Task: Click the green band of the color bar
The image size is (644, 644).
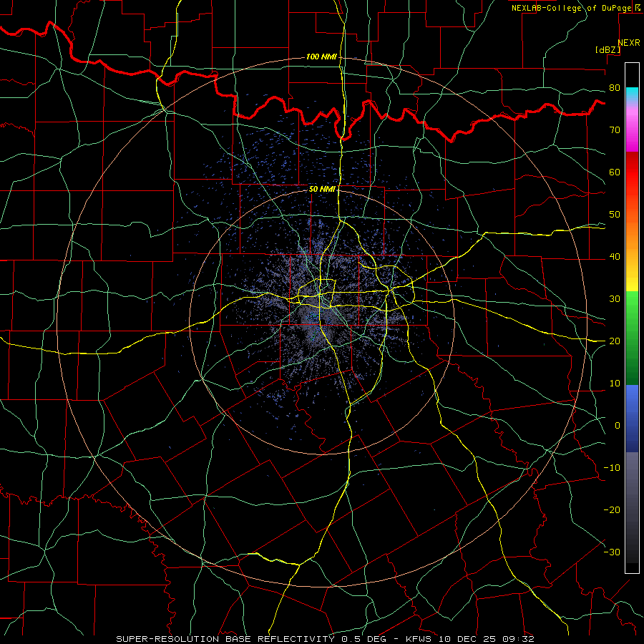Action: (x=632, y=337)
